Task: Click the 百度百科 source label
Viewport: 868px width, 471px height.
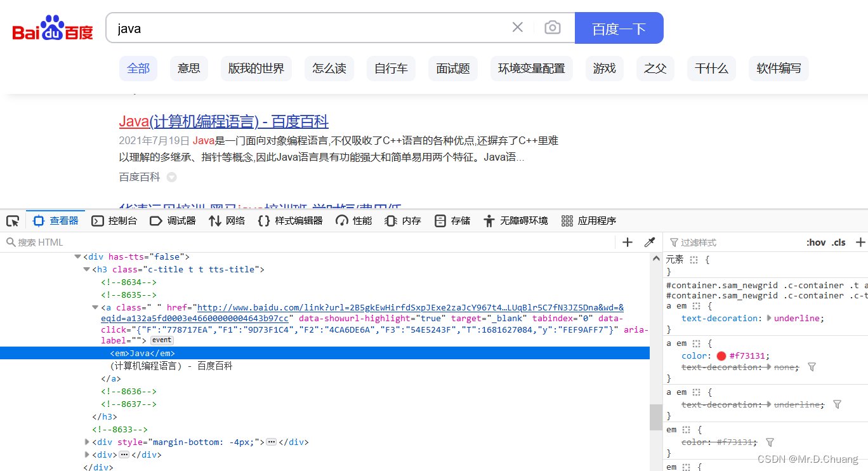Action: pos(140,177)
